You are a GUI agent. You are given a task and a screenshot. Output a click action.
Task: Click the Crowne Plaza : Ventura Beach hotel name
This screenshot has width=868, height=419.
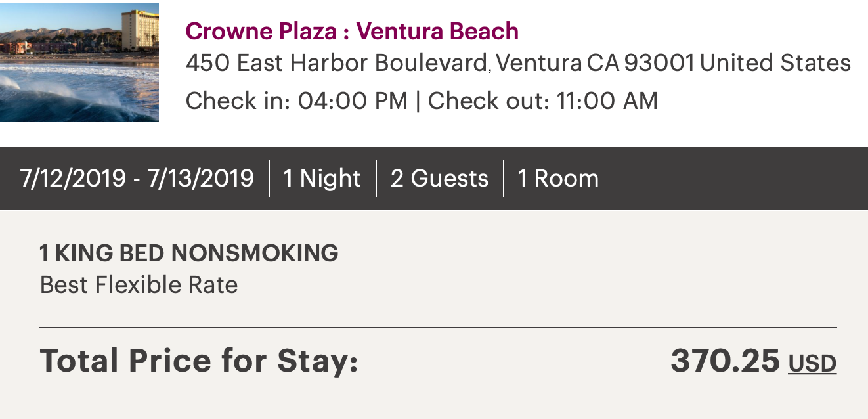[352, 31]
